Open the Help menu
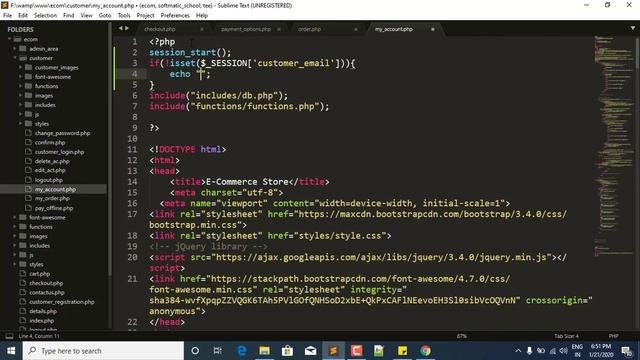The width and height of the screenshot is (640, 360). (x=202, y=16)
